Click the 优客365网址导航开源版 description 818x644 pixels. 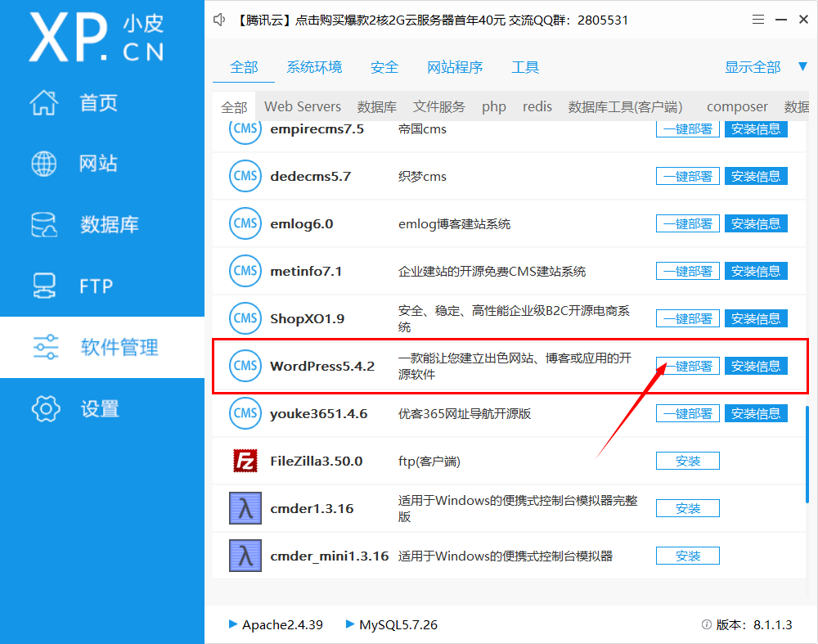[465, 414]
